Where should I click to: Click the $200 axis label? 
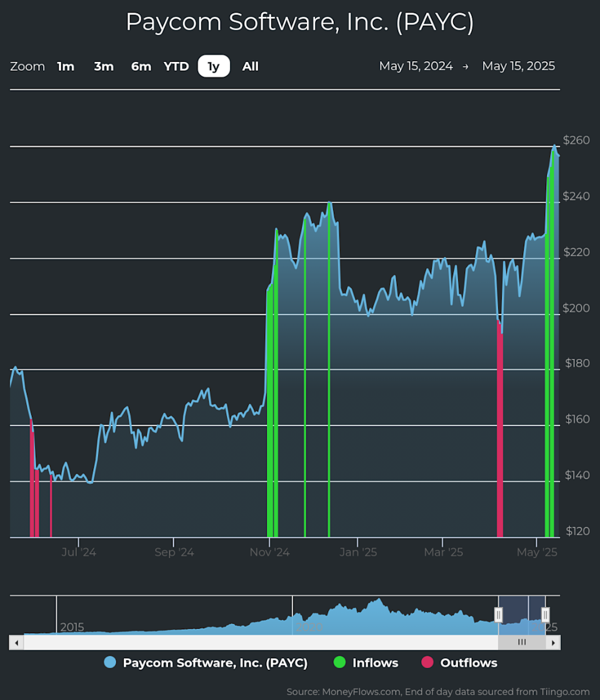576,308
